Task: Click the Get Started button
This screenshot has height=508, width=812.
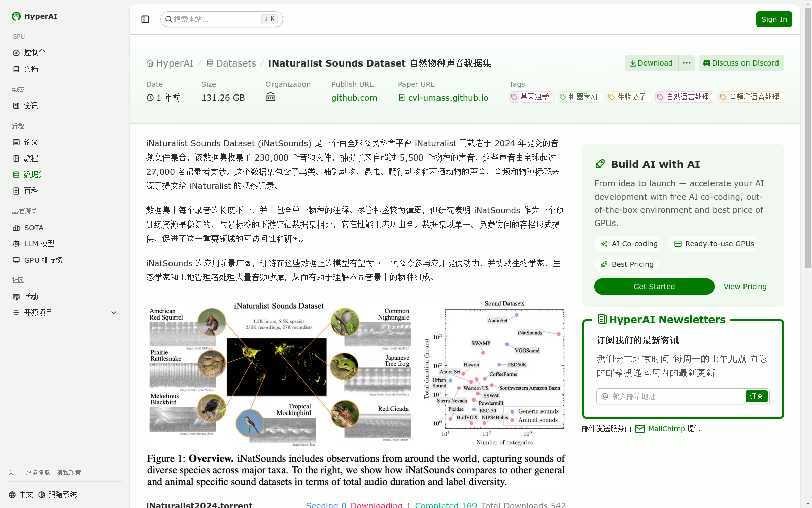Action: (x=654, y=287)
